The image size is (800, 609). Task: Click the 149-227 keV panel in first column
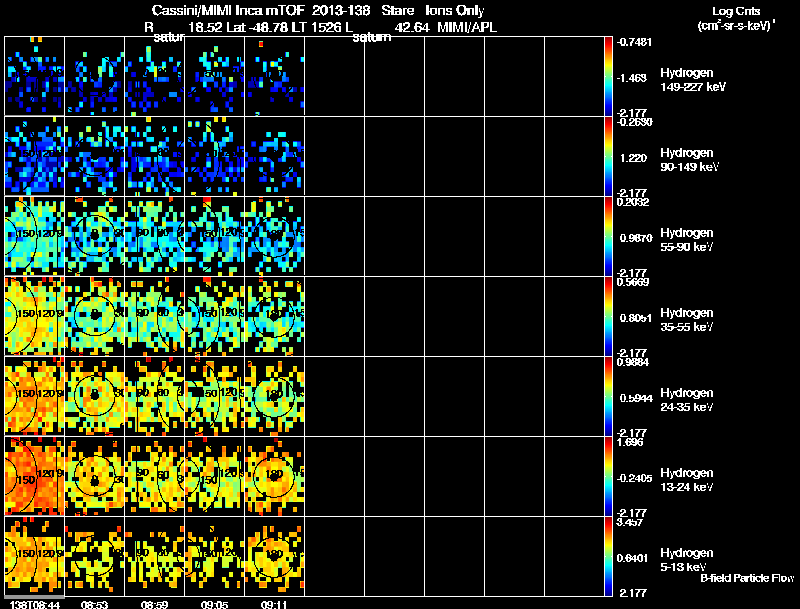(34, 77)
